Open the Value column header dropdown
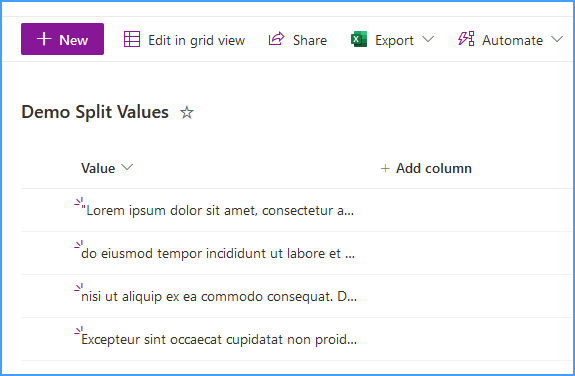Viewport: 575px width, 376px height. click(127, 167)
